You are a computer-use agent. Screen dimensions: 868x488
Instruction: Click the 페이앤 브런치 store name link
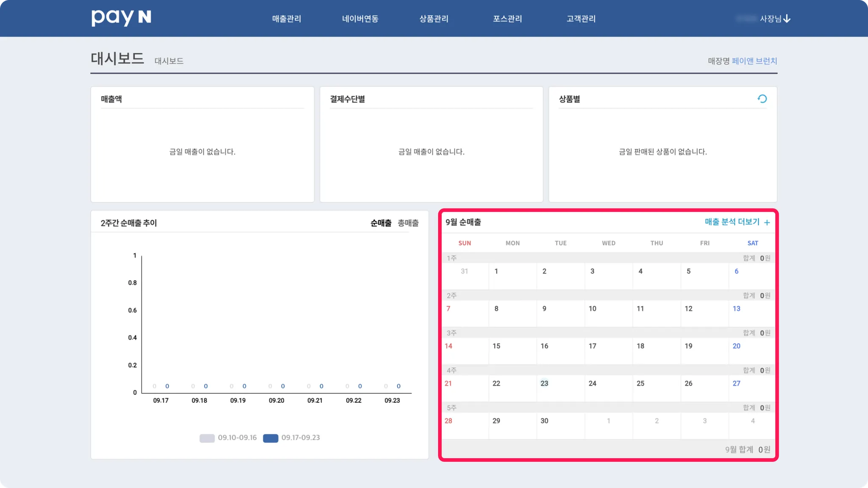point(754,61)
